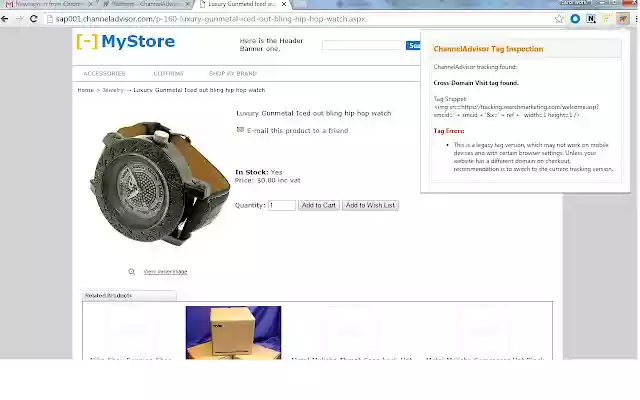Open the E-mail this product to a friend link

[x=298, y=131]
